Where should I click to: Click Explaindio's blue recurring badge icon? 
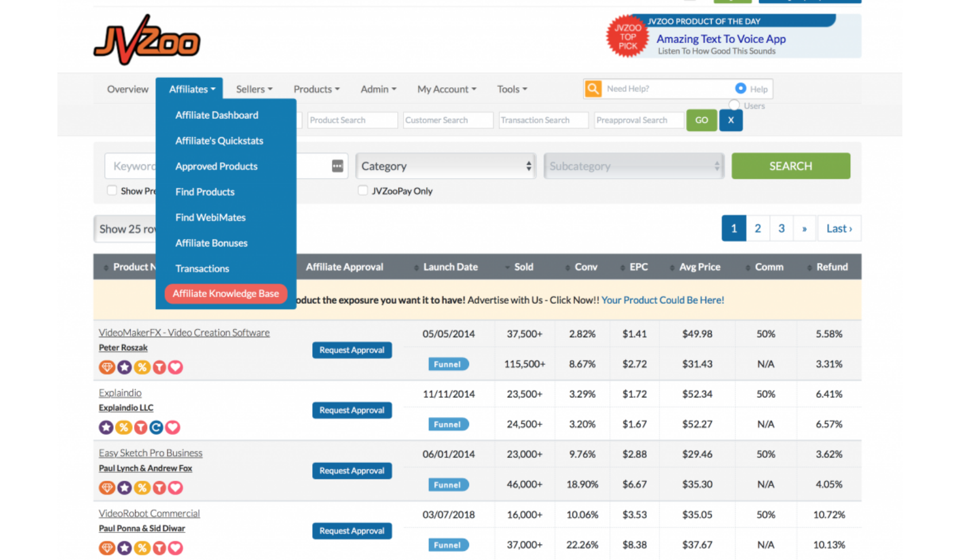point(156,427)
